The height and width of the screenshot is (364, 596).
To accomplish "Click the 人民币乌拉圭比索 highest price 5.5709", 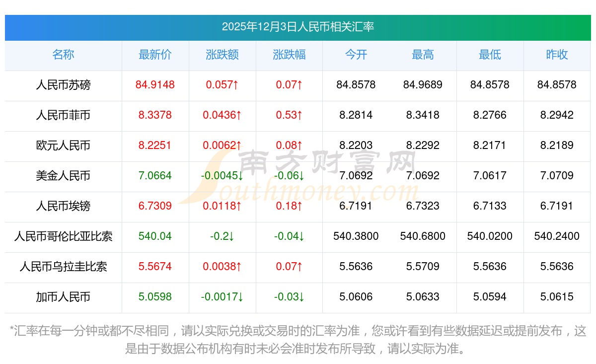I will coord(423,267).
